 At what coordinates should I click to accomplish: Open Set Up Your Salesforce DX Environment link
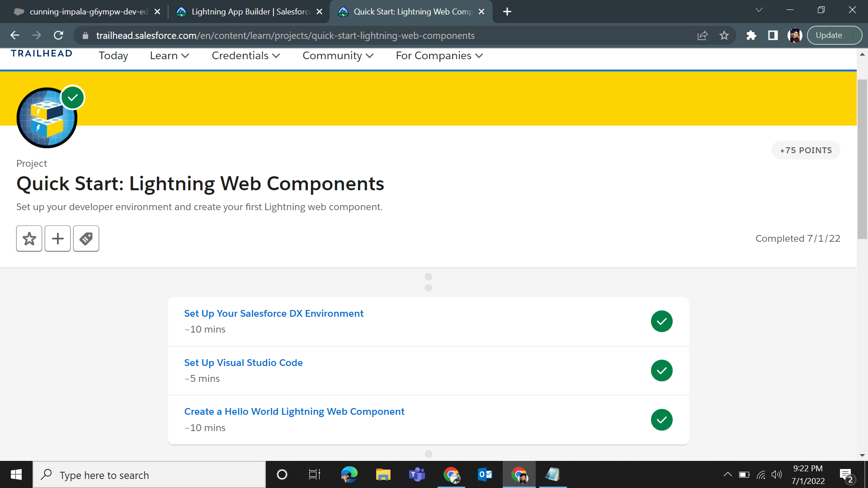pos(274,314)
